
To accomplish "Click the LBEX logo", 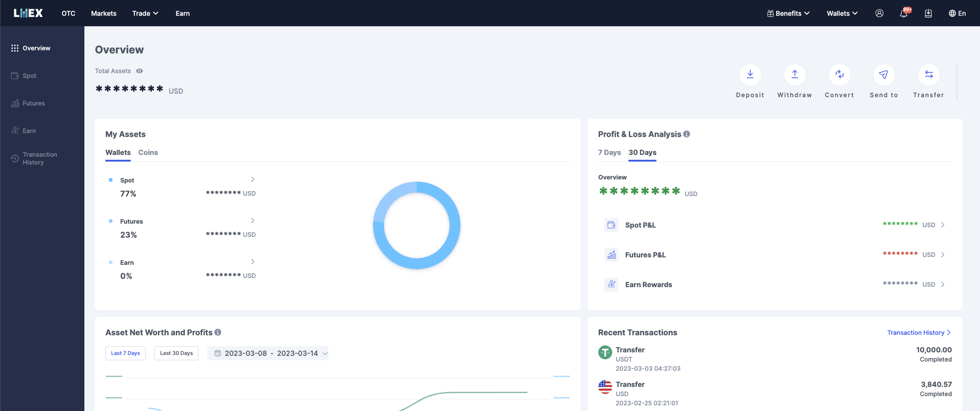I will pos(28,13).
